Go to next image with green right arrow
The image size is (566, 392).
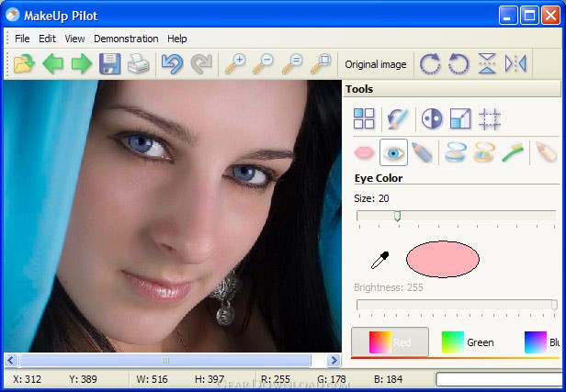point(81,64)
